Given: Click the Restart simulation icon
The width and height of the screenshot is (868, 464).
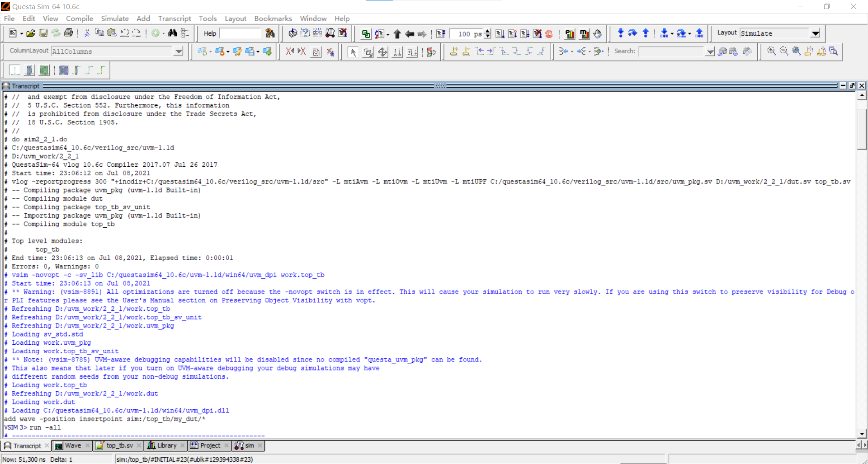Looking at the screenshot, I should (441, 33).
